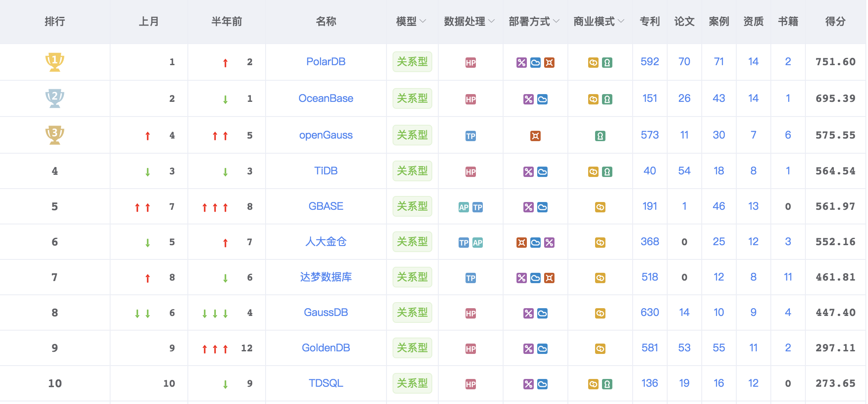Image resolution: width=868 pixels, height=404 pixels.
Task: Click the yellow link icon for GBASE
Action: pos(600,207)
